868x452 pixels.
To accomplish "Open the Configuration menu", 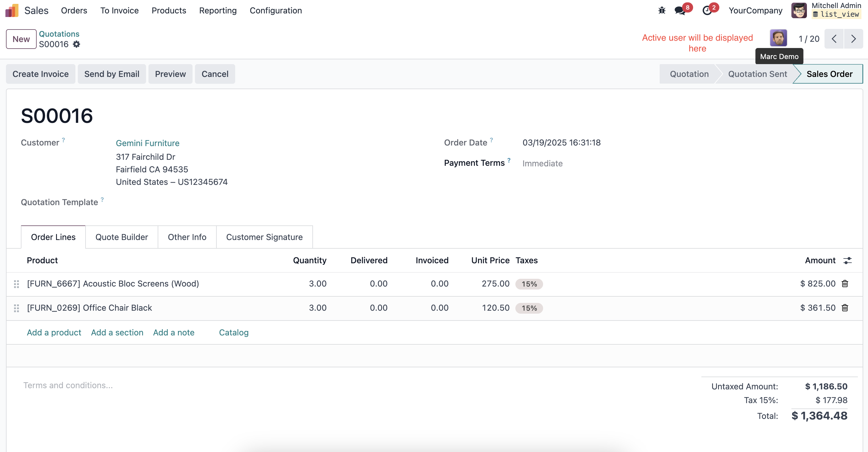I will (276, 10).
